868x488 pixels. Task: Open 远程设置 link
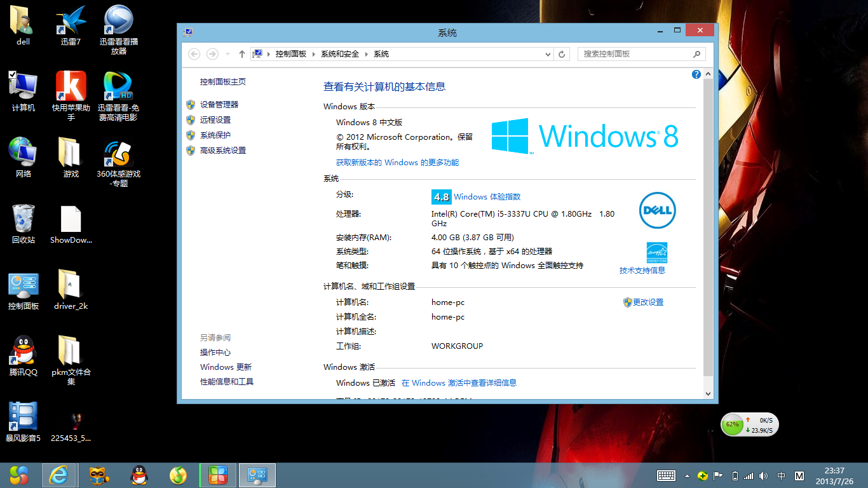[x=215, y=120]
